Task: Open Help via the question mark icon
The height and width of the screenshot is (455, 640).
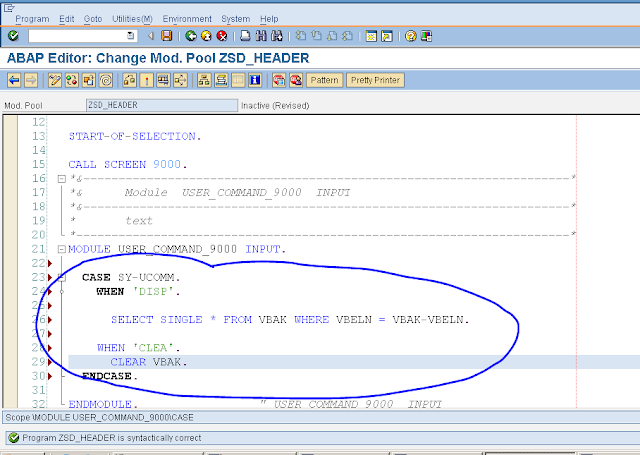Action: tap(411, 36)
